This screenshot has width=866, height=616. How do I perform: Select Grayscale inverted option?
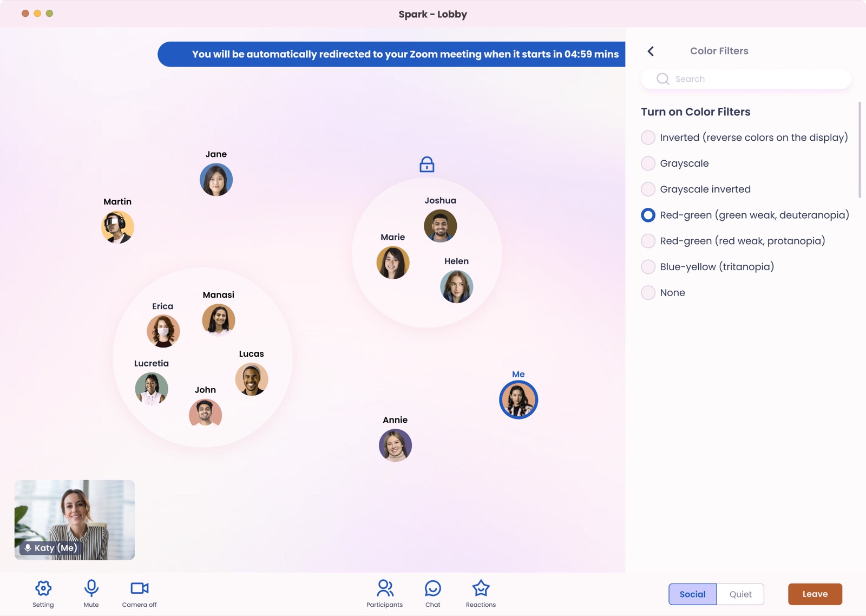pos(696,189)
